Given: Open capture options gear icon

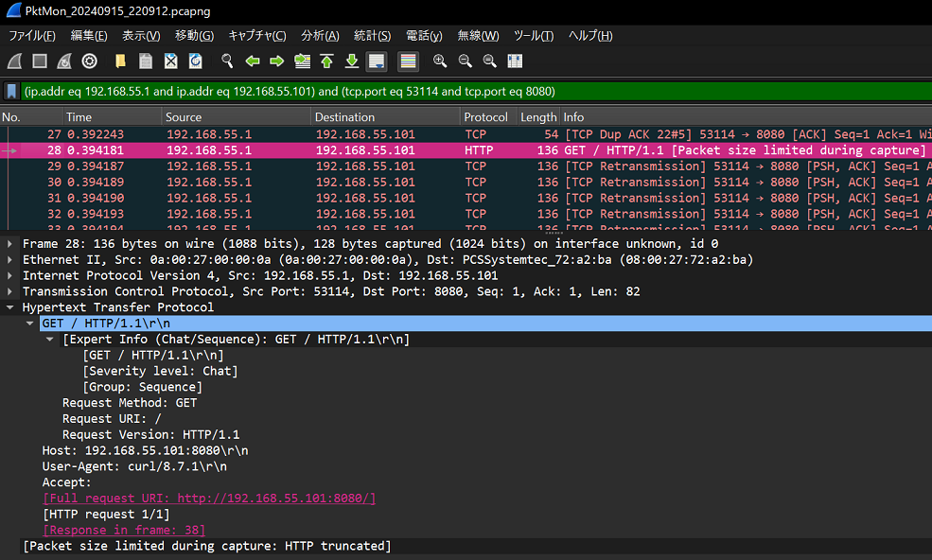Looking at the screenshot, I should click(x=90, y=61).
